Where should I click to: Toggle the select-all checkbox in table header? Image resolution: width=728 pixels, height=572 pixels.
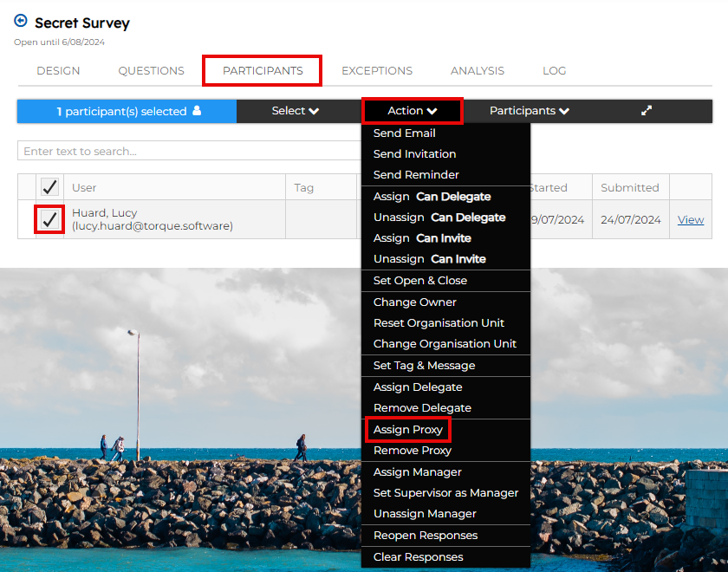coord(49,187)
